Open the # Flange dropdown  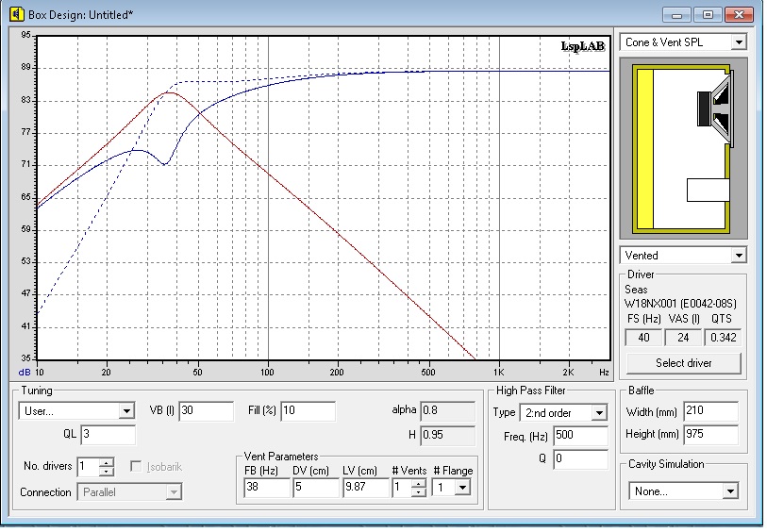(x=462, y=488)
